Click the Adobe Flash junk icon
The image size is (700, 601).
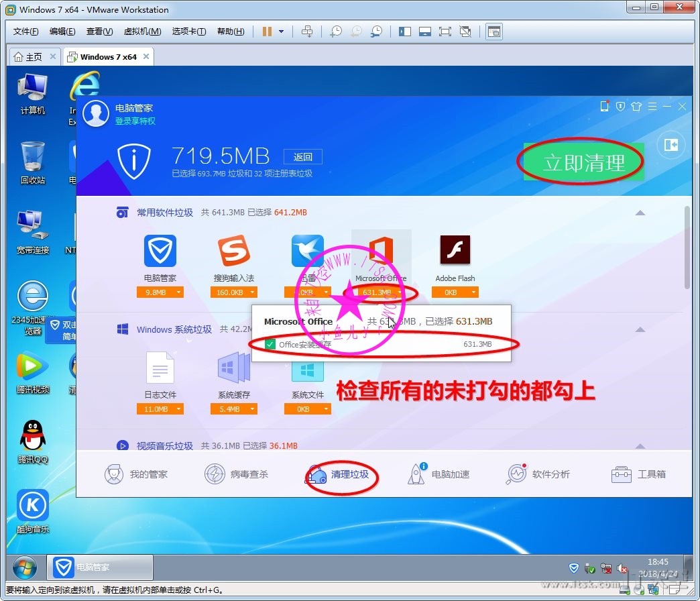[455, 250]
